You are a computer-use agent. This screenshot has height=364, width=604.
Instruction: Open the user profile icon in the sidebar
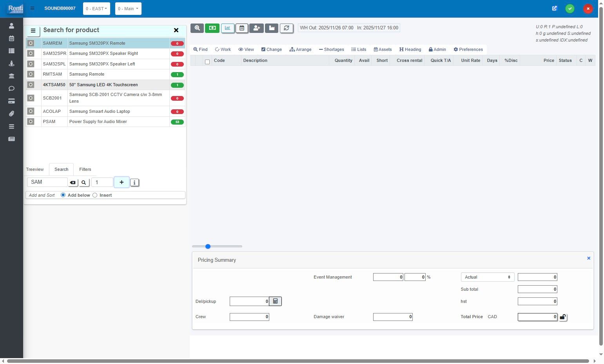pyautogui.click(x=11, y=26)
